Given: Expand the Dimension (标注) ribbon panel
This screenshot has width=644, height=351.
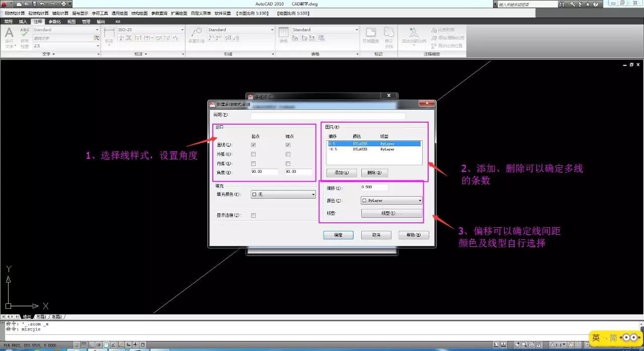Looking at the screenshot, I should click(141, 54).
